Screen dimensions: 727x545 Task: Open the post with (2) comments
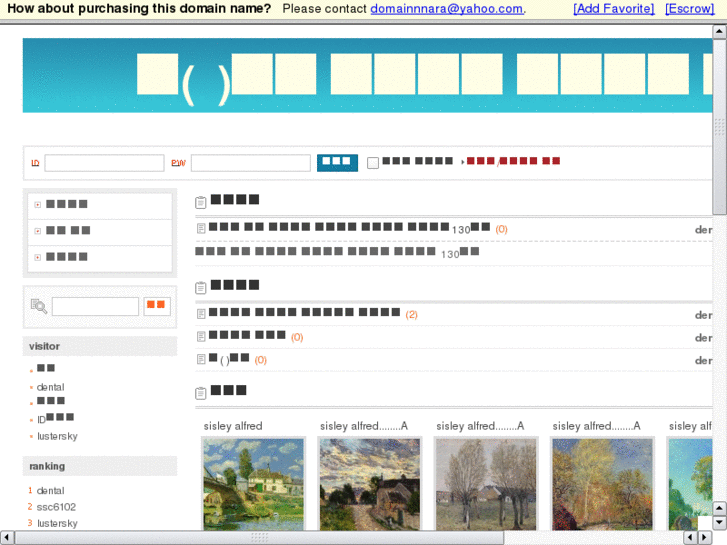(x=304, y=313)
